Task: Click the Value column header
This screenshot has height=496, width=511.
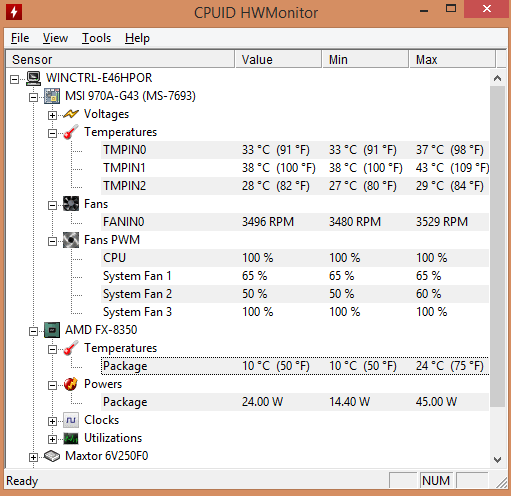Action: (x=279, y=59)
